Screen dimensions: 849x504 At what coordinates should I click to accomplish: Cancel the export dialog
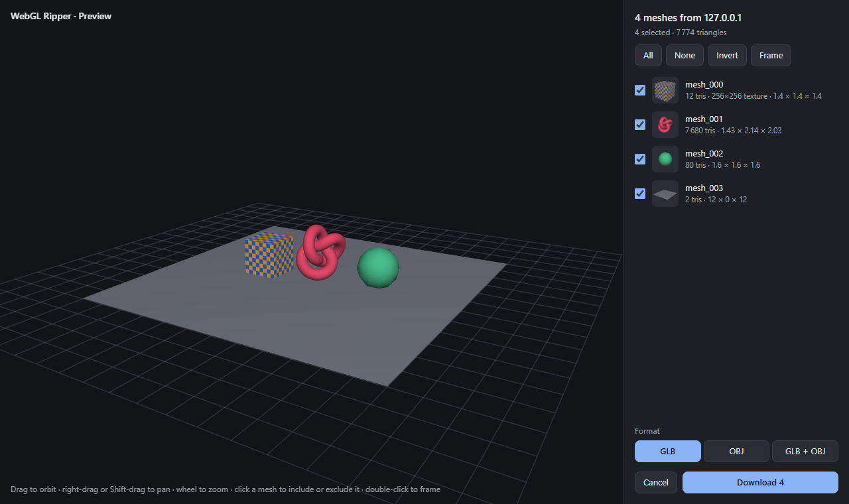(656, 482)
